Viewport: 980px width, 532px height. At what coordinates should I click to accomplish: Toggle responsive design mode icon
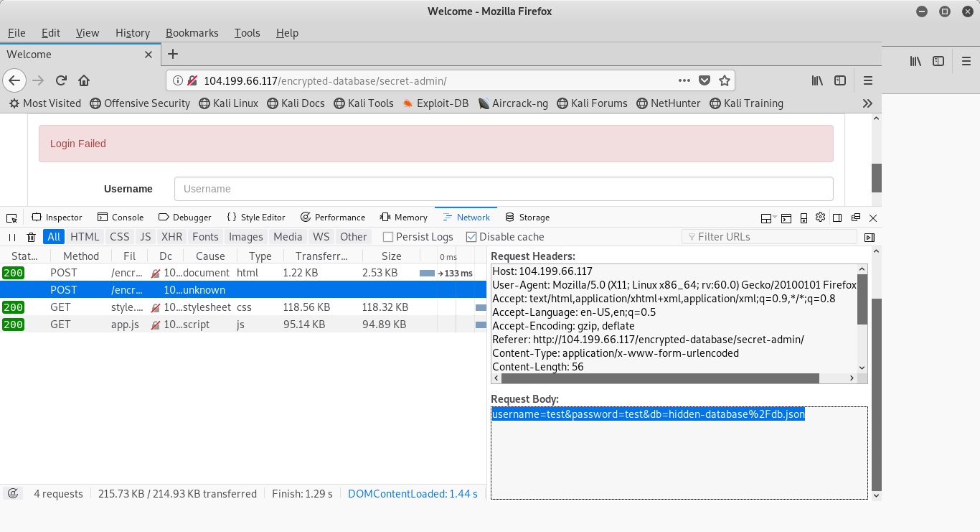click(804, 218)
